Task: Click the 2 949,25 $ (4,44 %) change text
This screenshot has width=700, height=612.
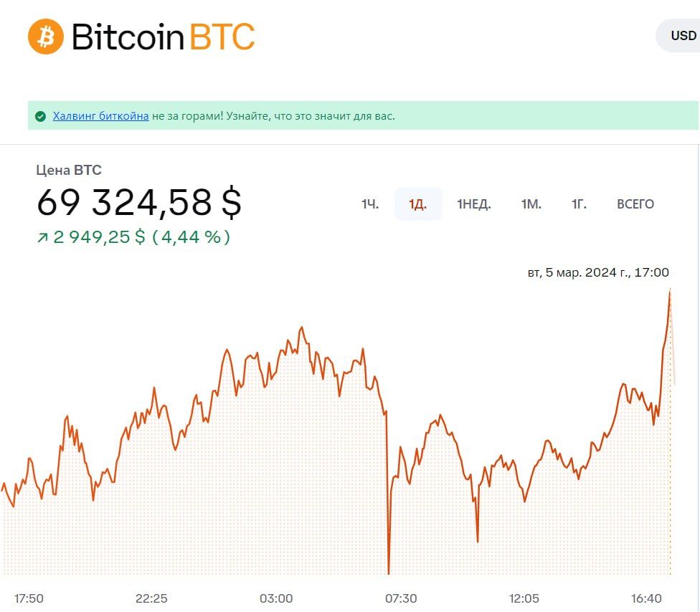Action: pos(142,237)
